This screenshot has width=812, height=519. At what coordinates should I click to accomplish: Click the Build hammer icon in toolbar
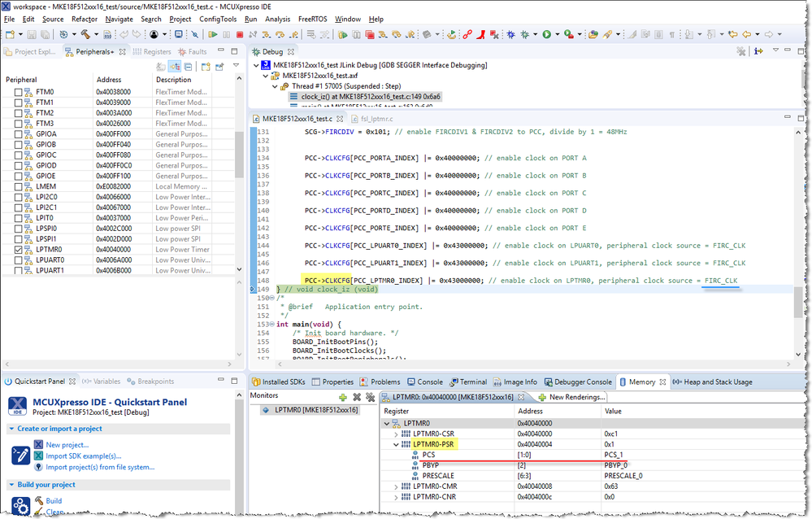click(x=84, y=34)
